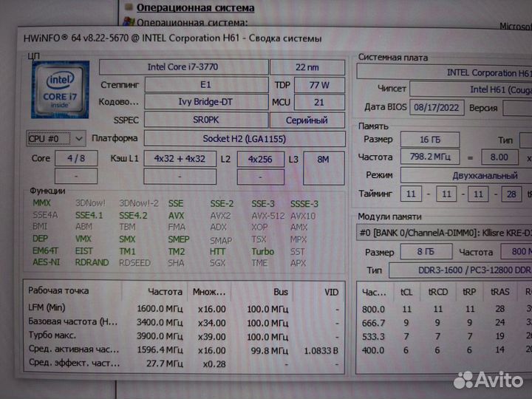This screenshot has width=532, height=399.
Task: Select the Сред. активная час... row
Action: click(184, 349)
